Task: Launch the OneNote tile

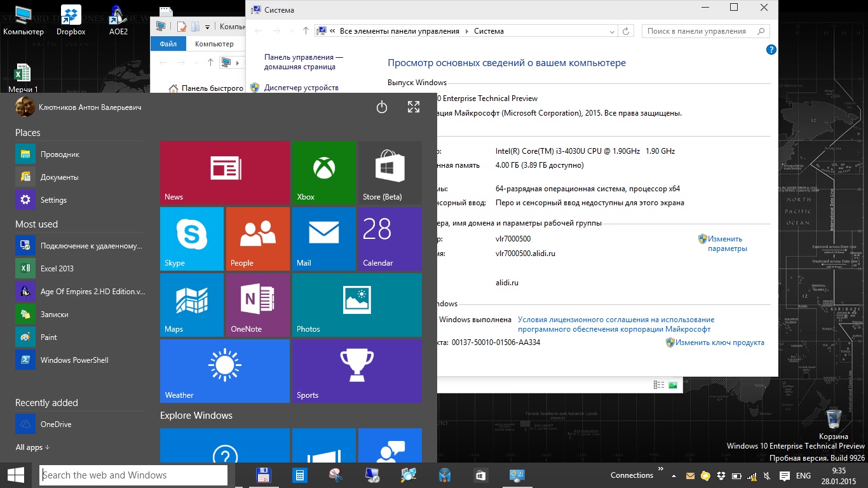Action: (258, 305)
